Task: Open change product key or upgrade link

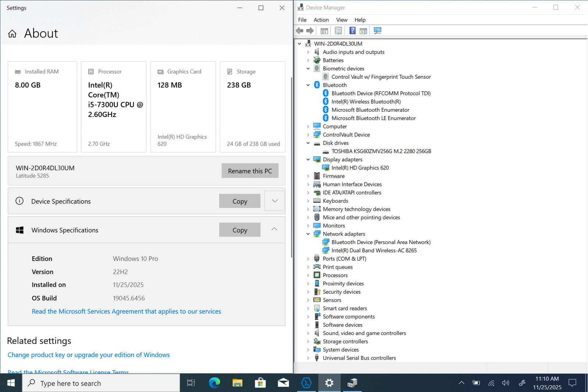Action: (89, 355)
